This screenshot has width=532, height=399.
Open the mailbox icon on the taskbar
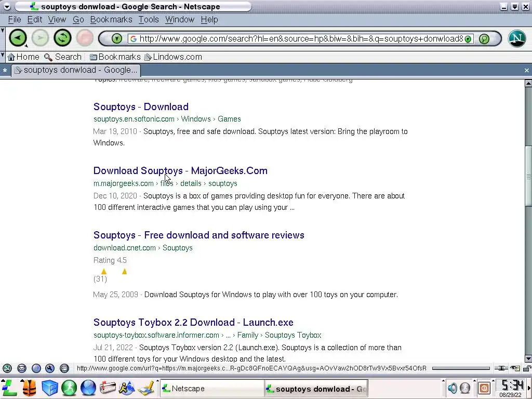click(x=108, y=388)
